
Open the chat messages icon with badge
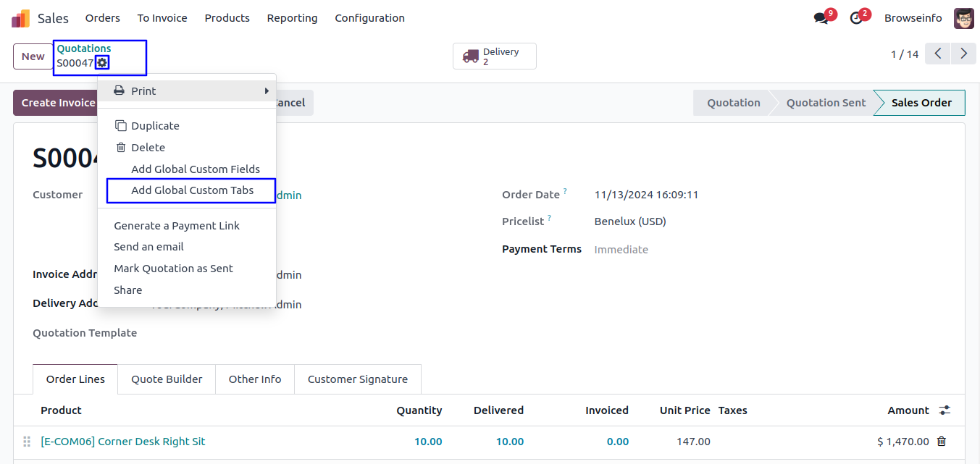[821, 18]
